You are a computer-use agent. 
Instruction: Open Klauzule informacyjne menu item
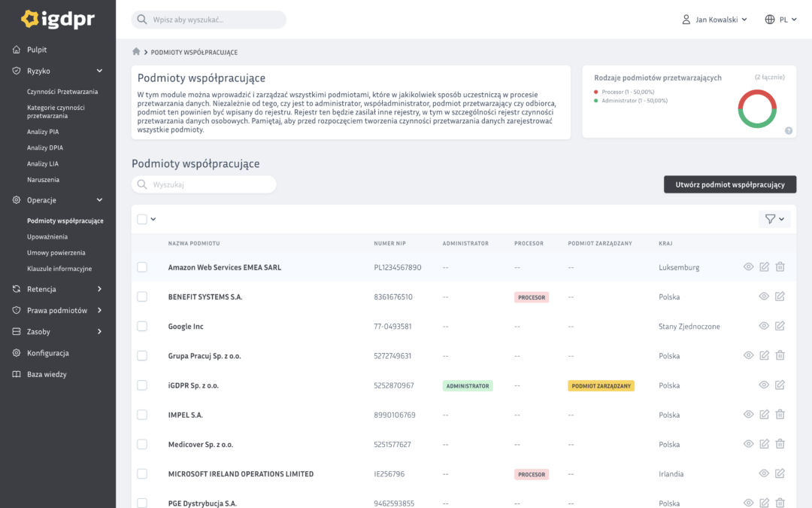[x=59, y=269]
